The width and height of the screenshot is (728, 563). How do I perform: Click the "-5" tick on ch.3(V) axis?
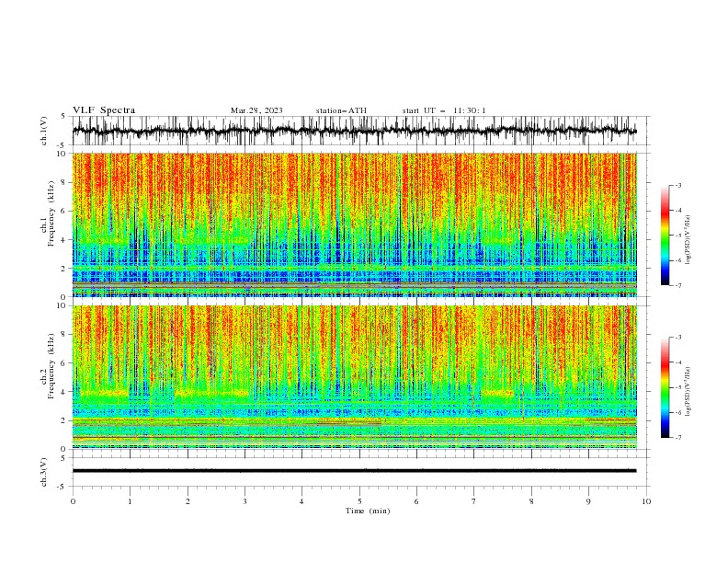(63, 487)
